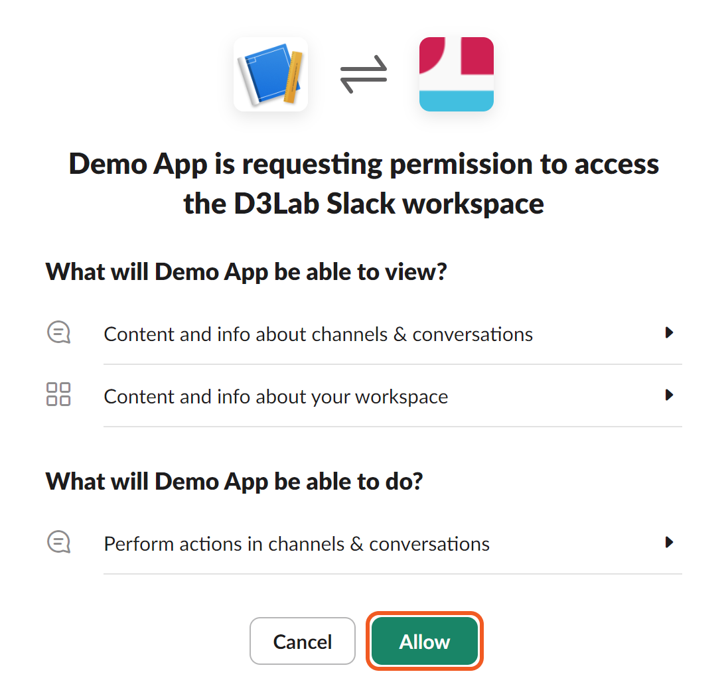728x700 pixels.
Task: Click speech bubble icon beside Perform actions
Action: point(58,542)
